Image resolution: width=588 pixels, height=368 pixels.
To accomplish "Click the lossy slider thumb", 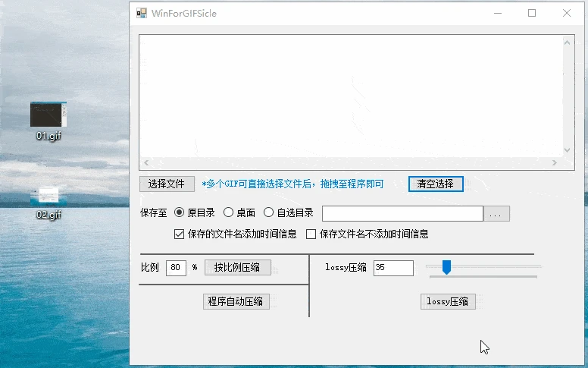I will [x=446, y=267].
